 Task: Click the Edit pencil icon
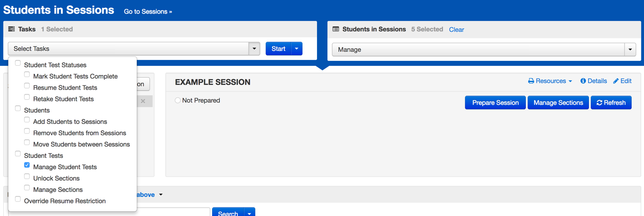click(x=616, y=81)
